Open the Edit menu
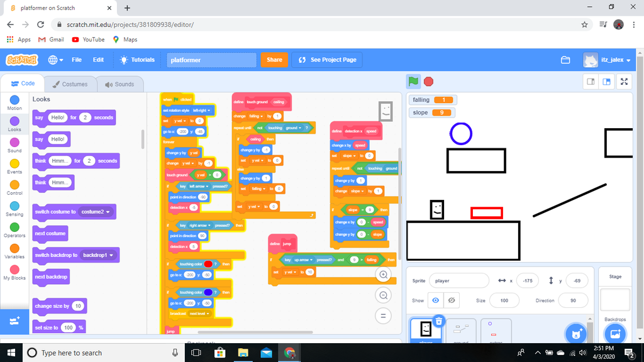Viewport: 644px width, 362px height. tap(98, 60)
